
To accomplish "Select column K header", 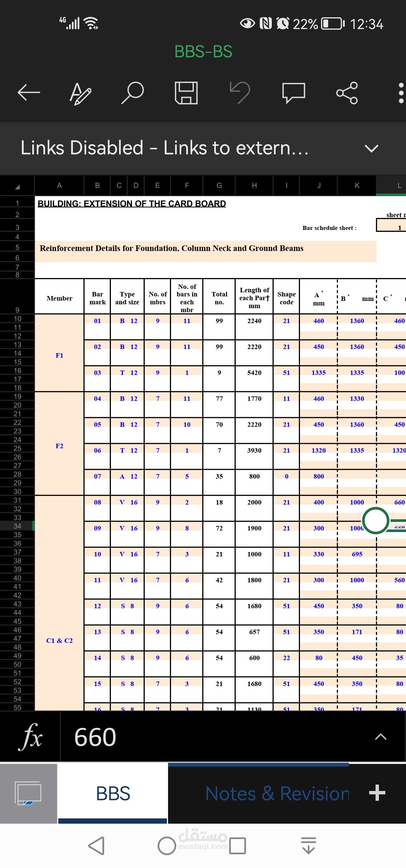I will click(357, 185).
